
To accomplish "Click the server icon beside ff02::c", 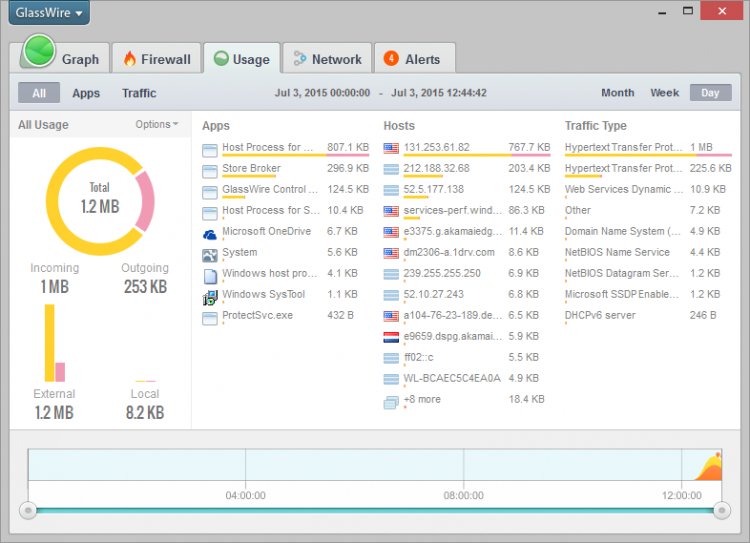I will [x=391, y=358].
